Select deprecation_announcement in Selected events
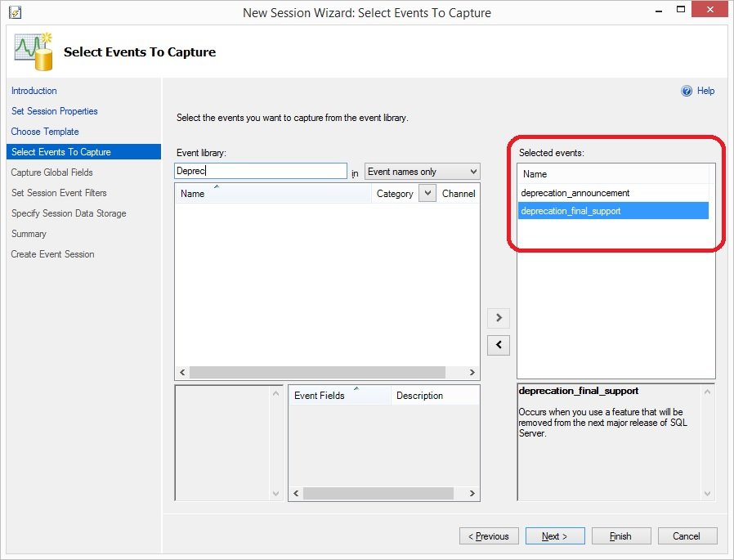734x560 pixels. (613, 193)
